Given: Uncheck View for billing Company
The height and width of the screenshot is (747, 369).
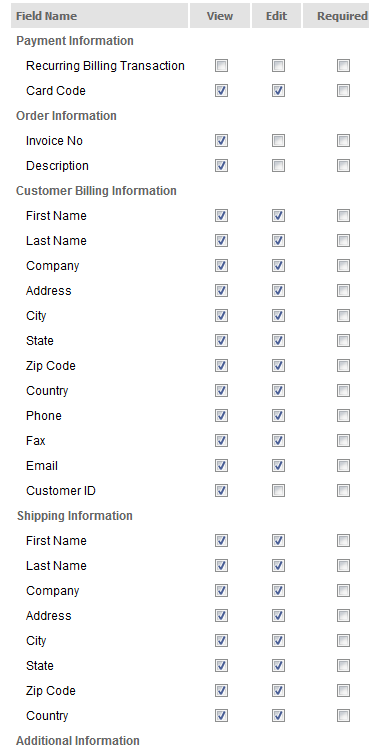Looking at the screenshot, I should click(x=221, y=266).
